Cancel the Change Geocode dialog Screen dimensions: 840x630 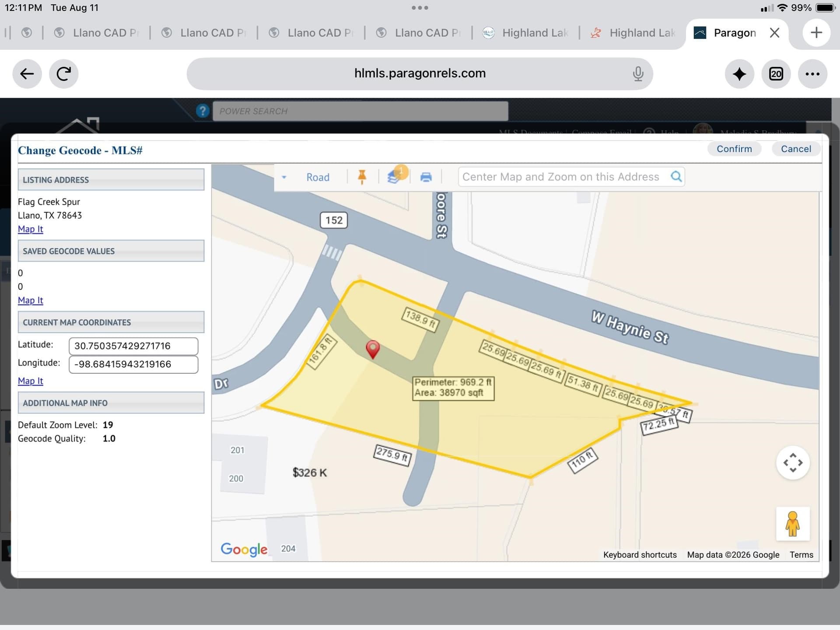(x=796, y=149)
